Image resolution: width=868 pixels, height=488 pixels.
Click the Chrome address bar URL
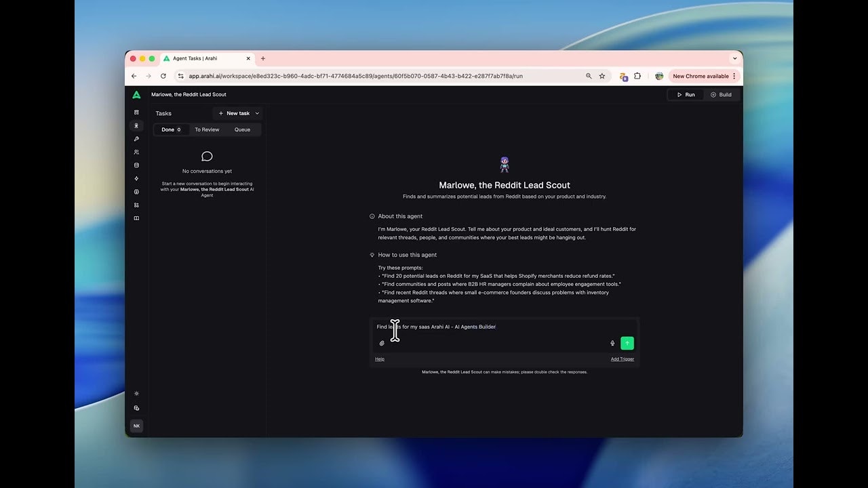pyautogui.click(x=355, y=76)
